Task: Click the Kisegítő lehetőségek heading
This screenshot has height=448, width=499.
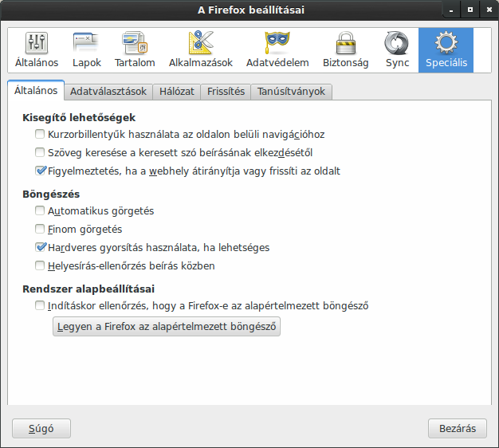Action: coord(79,118)
